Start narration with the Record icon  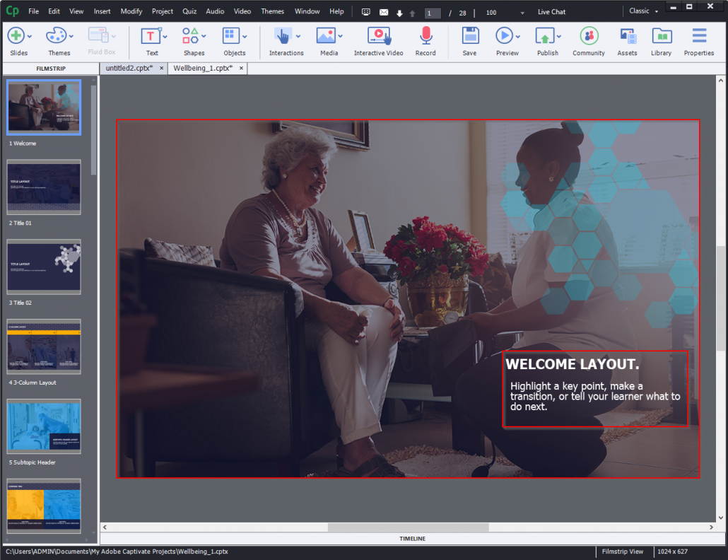[x=425, y=37]
